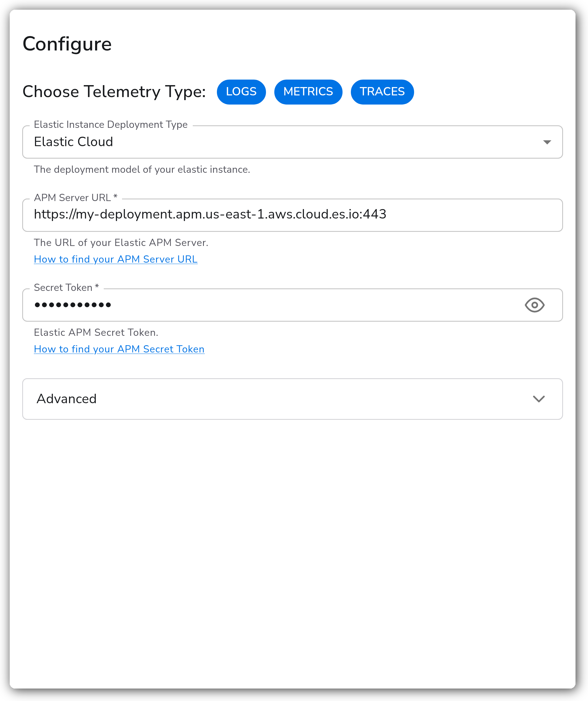Click 'The deployment model of your elastic instance.' text
Screen dimensions: 588x701
pyautogui.click(x=141, y=170)
